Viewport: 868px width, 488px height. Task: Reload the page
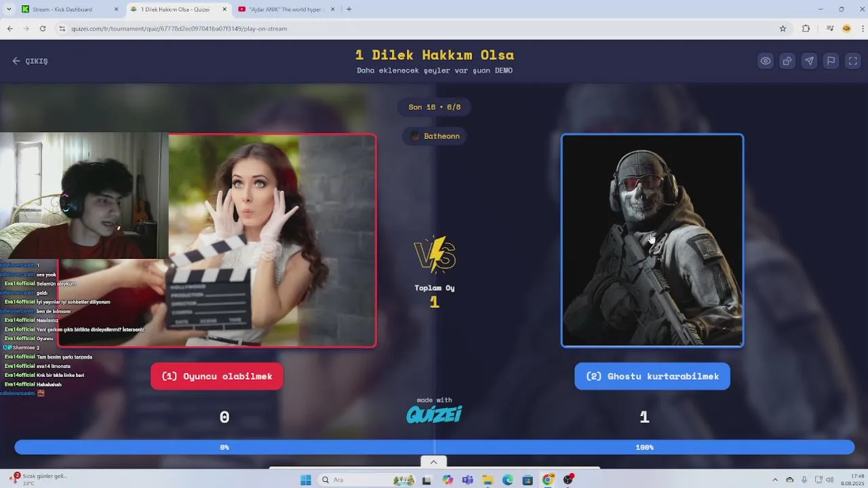pyautogui.click(x=43, y=28)
